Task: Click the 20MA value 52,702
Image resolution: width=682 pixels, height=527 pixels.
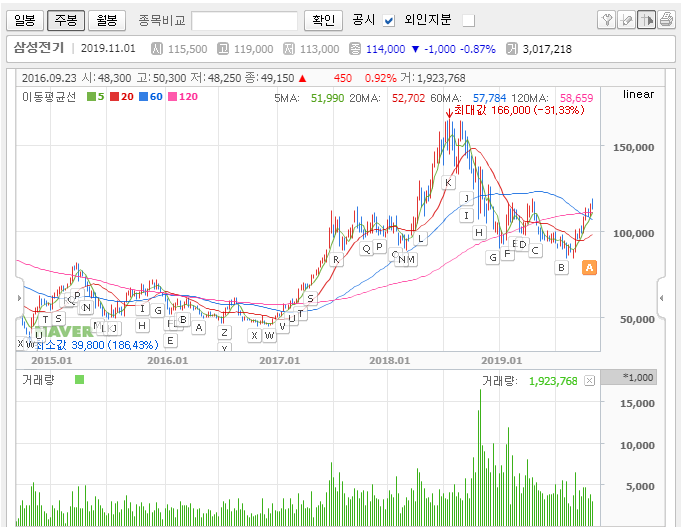Action: (x=408, y=98)
